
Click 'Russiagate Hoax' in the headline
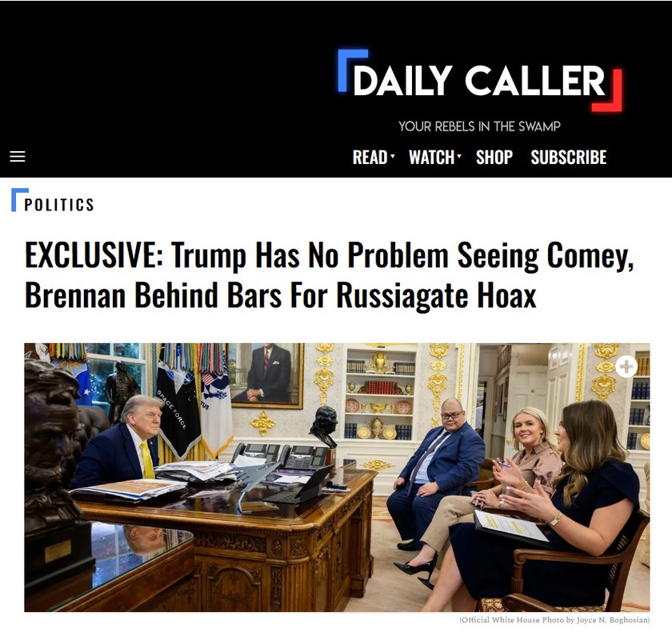(x=436, y=295)
